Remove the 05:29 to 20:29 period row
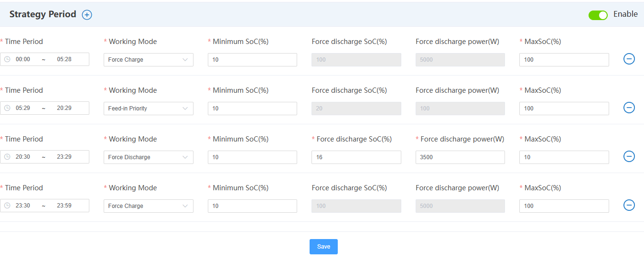The height and width of the screenshot is (262, 644). [x=629, y=108]
